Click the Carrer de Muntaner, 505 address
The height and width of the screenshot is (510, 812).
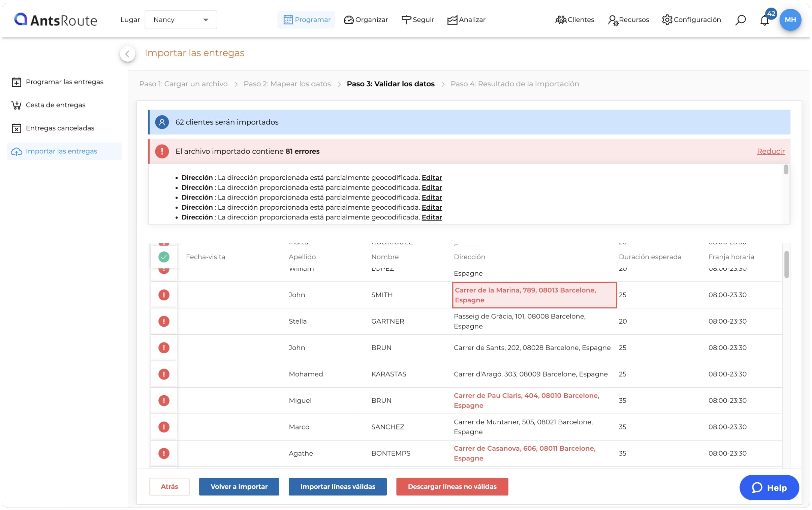coord(523,427)
